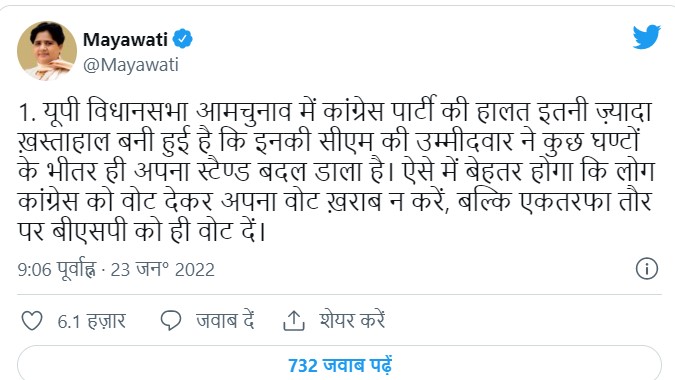Open Twitter via the bird logo

[647, 37]
